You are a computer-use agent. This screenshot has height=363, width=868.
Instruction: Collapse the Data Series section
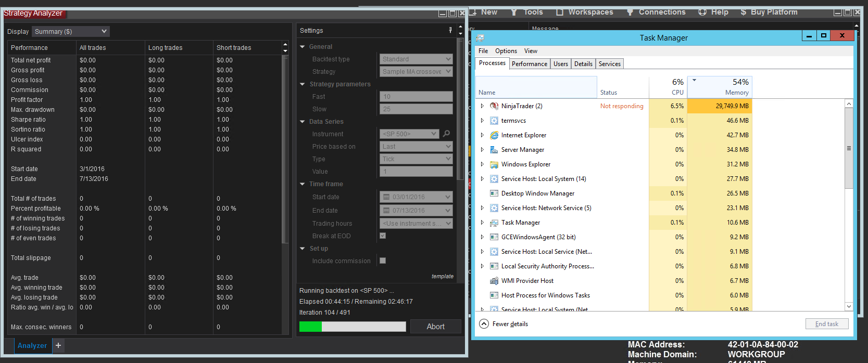tap(302, 122)
